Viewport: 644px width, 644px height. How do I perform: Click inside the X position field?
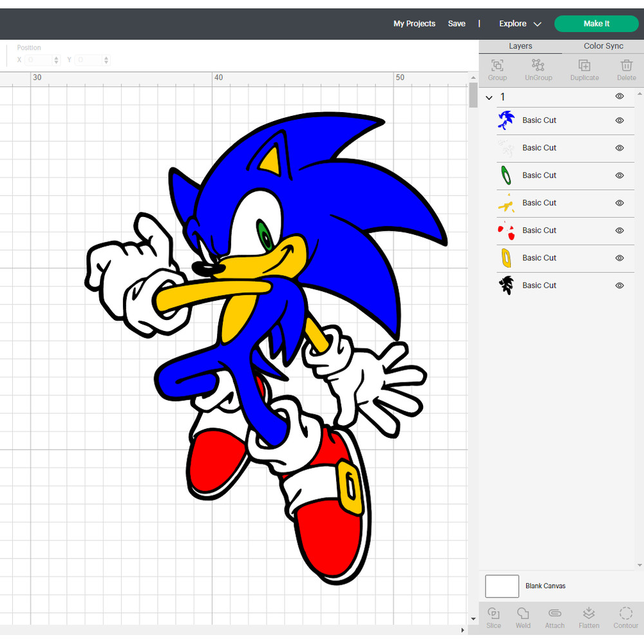(40, 59)
